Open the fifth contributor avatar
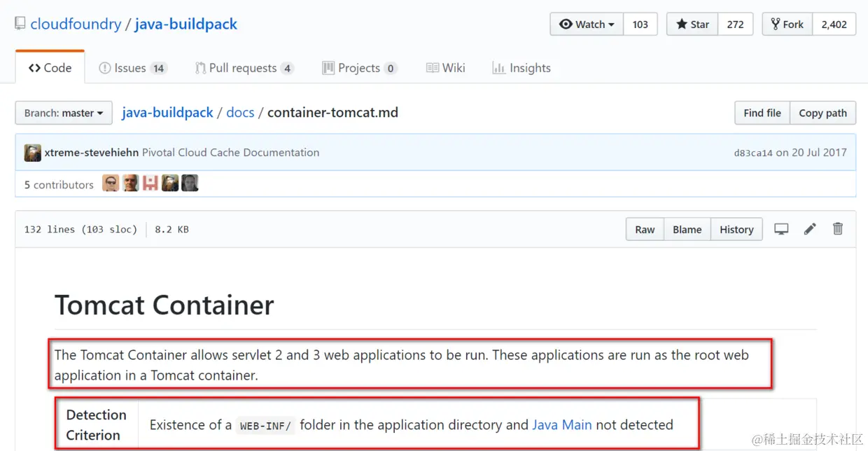868x451 pixels. tap(190, 183)
